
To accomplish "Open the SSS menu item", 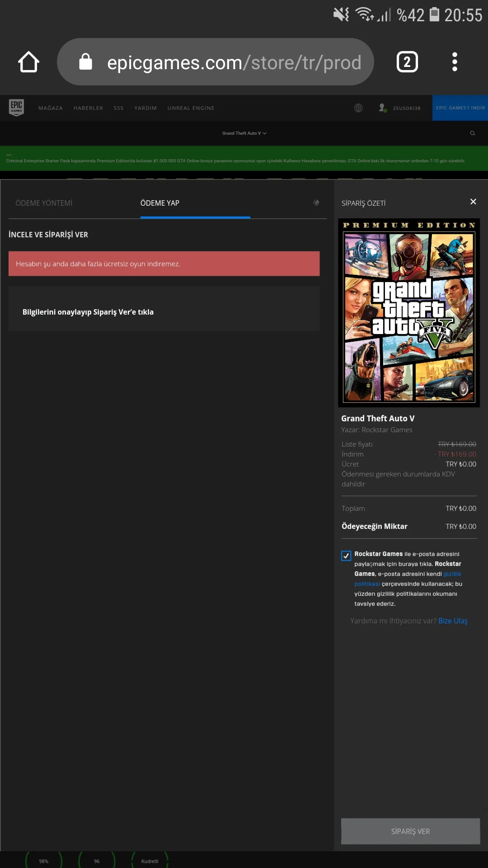I will (x=118, y=108).
